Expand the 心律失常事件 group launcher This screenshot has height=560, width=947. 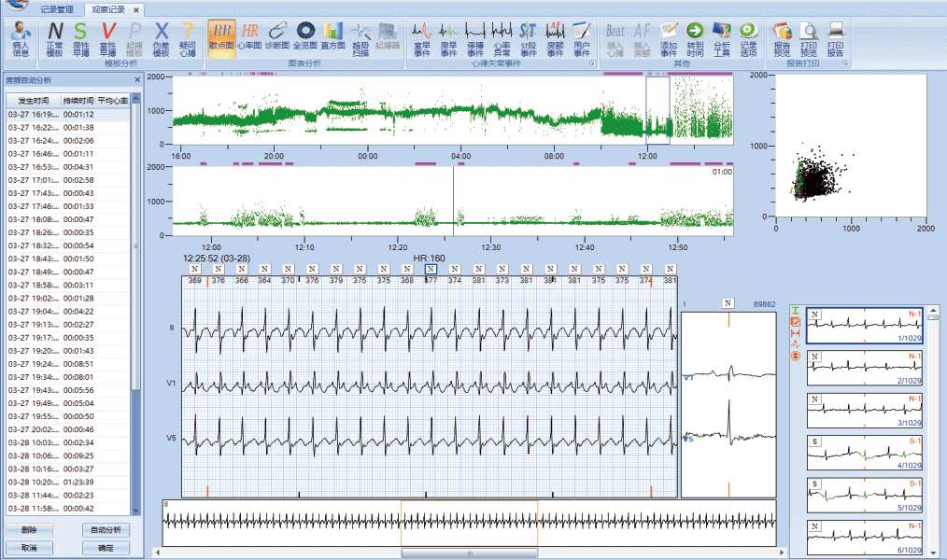pos(592,64)
